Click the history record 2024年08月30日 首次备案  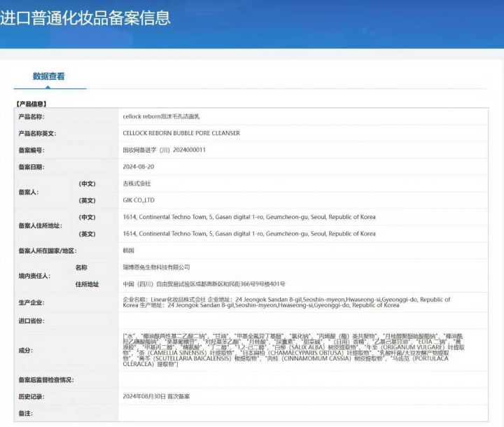click(x=156, y=396)
